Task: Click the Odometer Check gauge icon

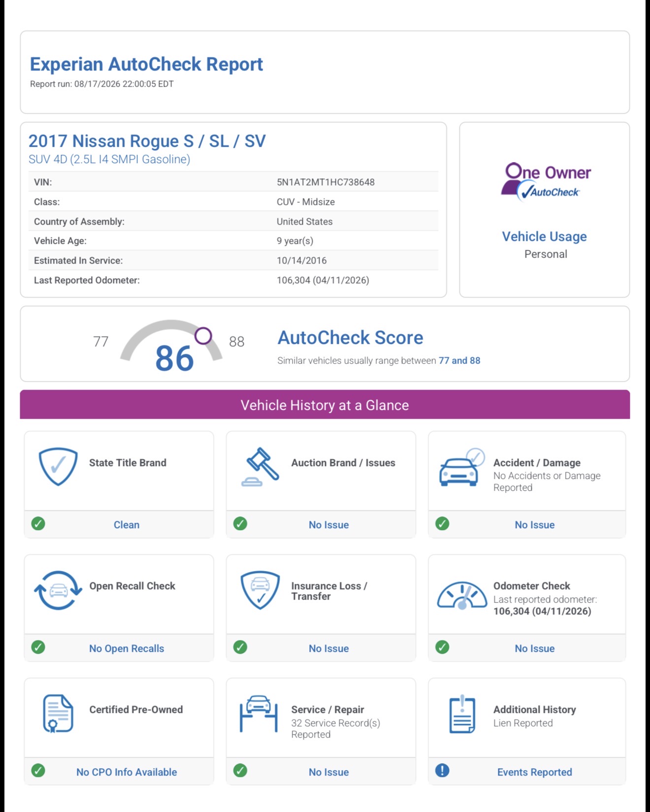Action: [462, 595]
